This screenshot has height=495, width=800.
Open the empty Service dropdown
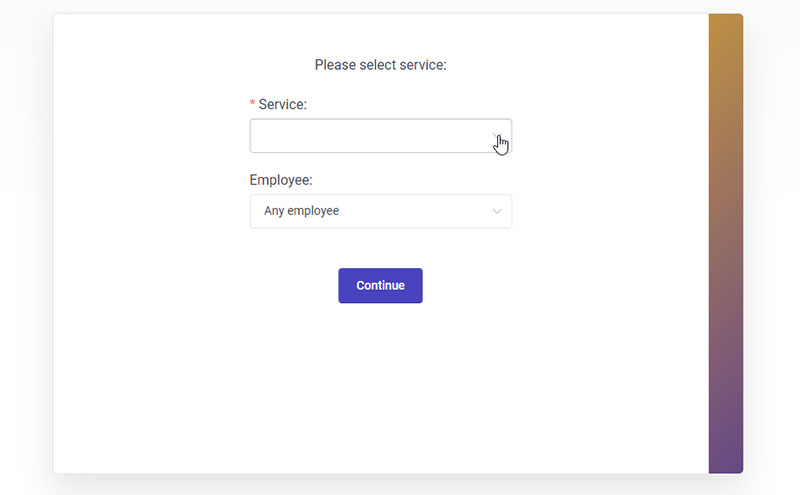click(x=381, y=136)
